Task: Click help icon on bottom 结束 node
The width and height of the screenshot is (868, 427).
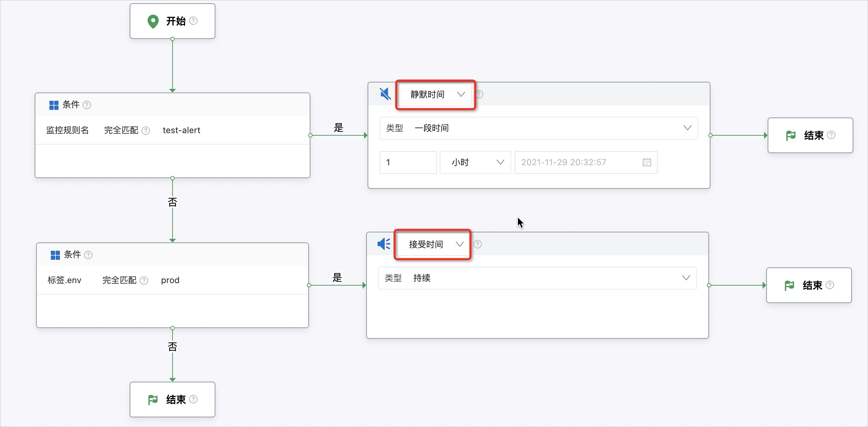Action: (193, 399)
